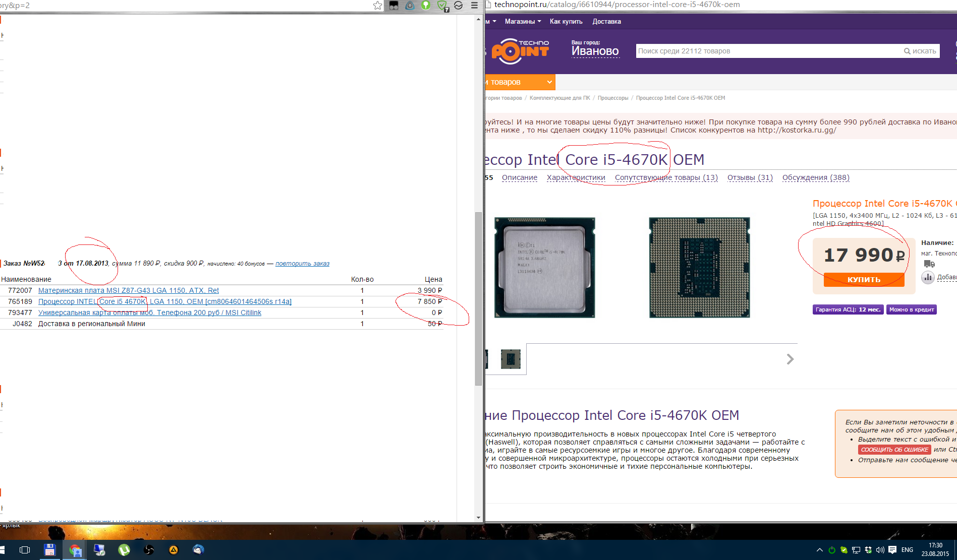Click the circular wave extension icon
The height and width of the screenshot is (560, 957).
(459, 6)
